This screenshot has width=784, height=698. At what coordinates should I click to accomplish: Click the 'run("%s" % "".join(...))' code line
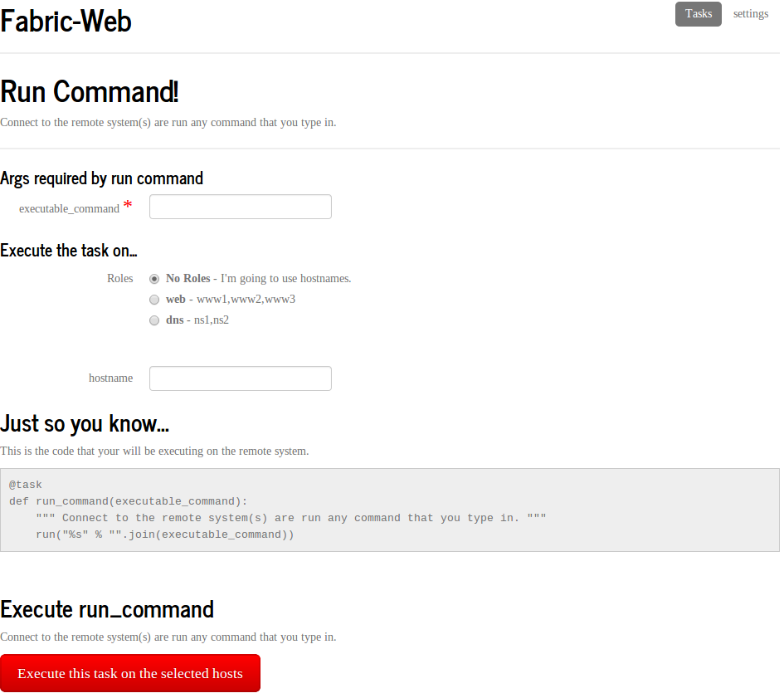[x=165, y=534]
